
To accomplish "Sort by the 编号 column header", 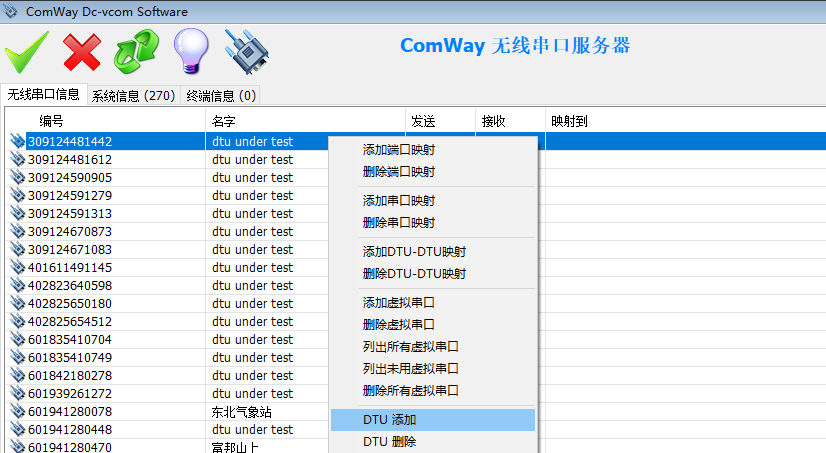I will click(x=105, y=121).
